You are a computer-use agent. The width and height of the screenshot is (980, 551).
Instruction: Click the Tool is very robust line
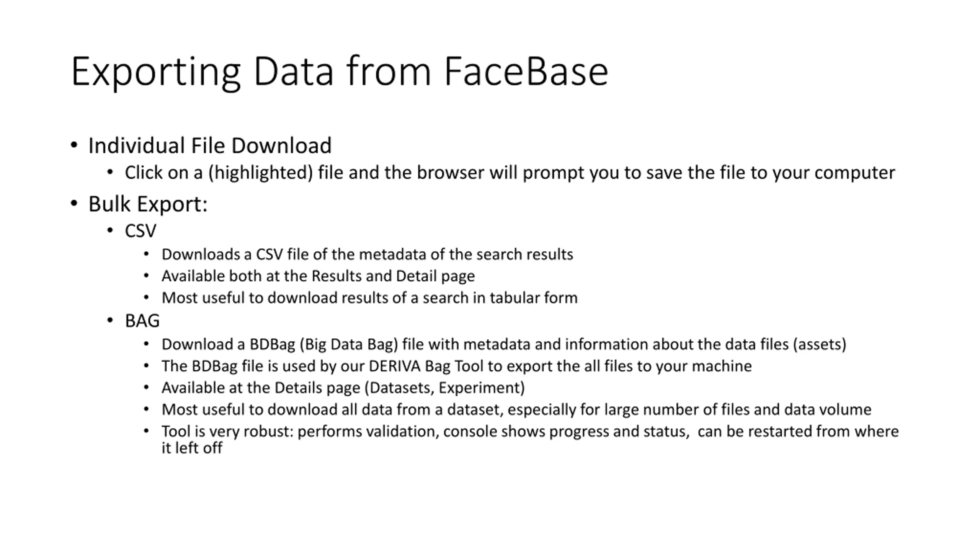pyautogui.click(x=530, y=432)
